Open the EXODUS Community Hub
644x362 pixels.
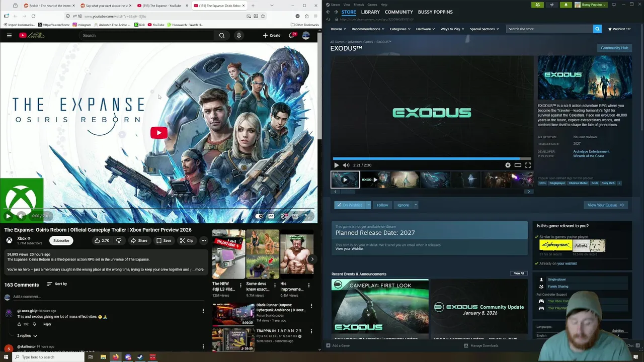click(x=614, y=48)
